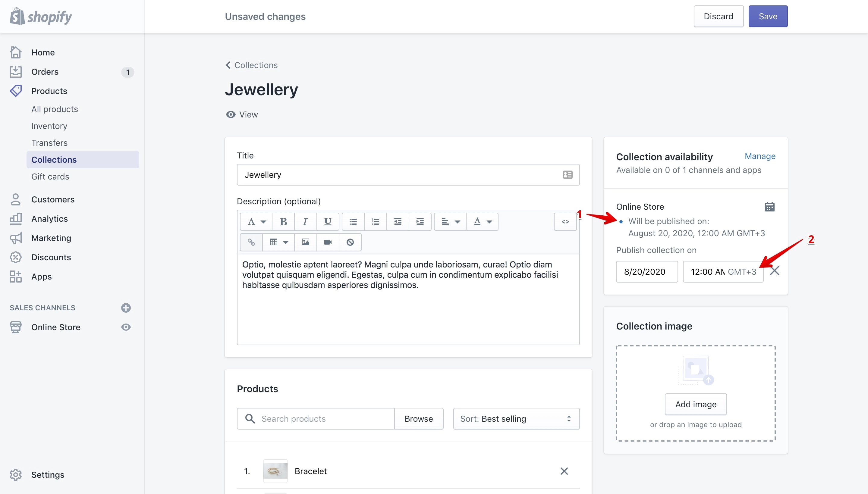Click the bulleted list icon
The width and height of the screenshot is (868, 494).
pos(353,222)
